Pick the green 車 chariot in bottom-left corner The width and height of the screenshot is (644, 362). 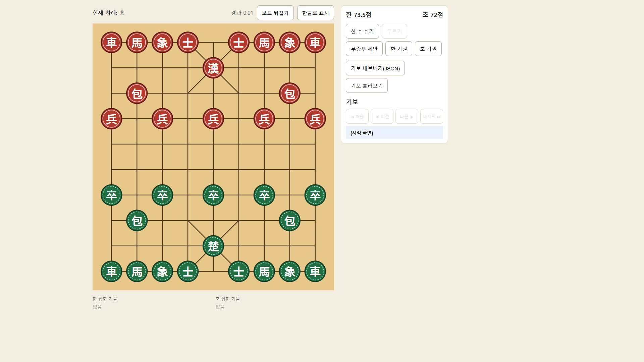coord(111,271)
